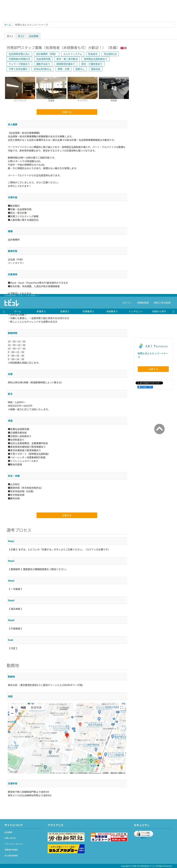Open 新着求人 in the navigation bar
Viewport: 177px width, 868px height.
click(x=41, y=311)
